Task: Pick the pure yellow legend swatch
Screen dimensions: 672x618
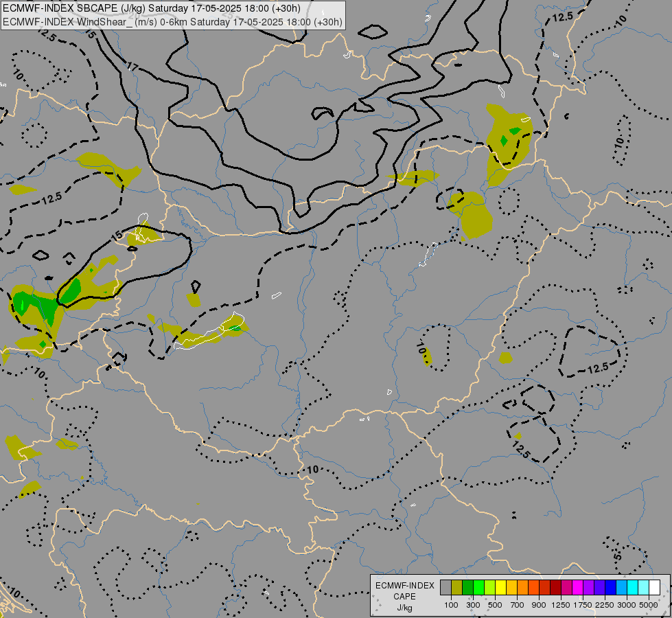Action: pyautogui.click(x=500, y=588)
